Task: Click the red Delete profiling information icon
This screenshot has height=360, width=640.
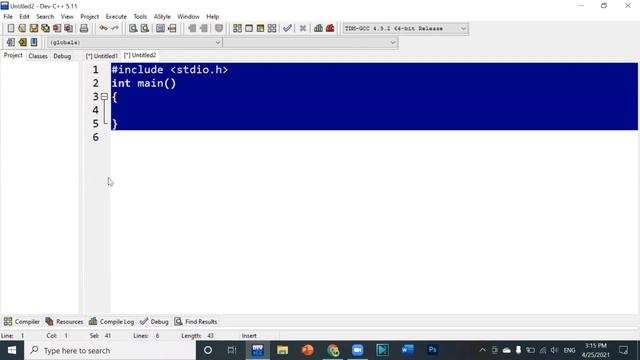Action: click(330, 28)
